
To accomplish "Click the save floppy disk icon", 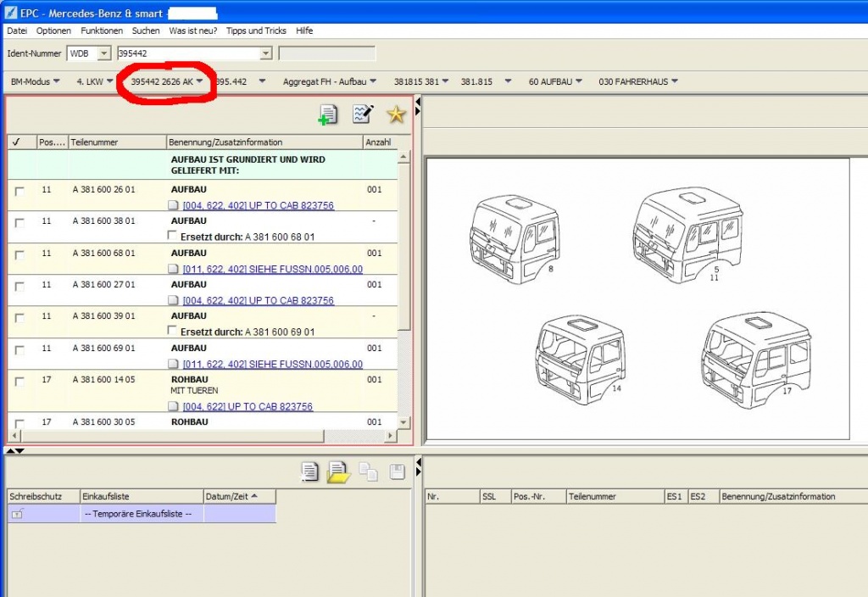I will point(397,471).
